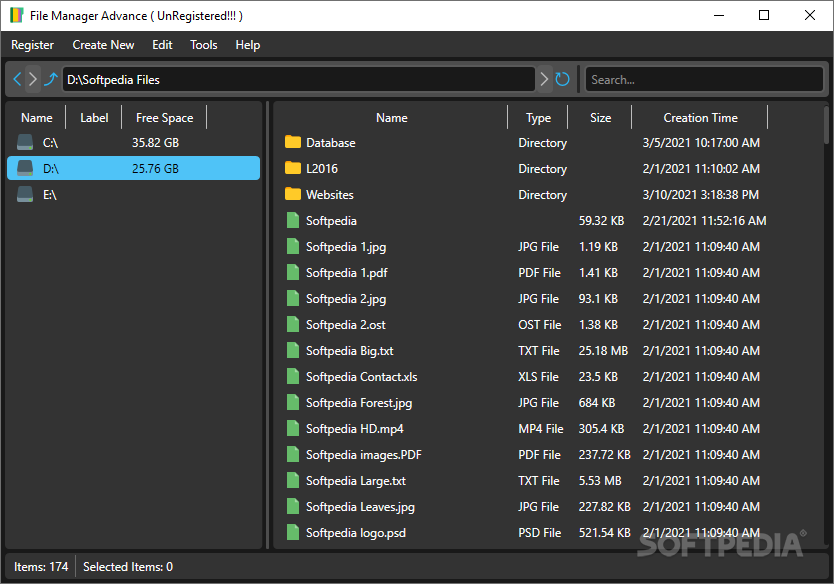The width and height of the screenshot is (834, 584).
Task: Click the 2/21/2021 11:52:16 AM creation time
Action: [x=704, y=221]
